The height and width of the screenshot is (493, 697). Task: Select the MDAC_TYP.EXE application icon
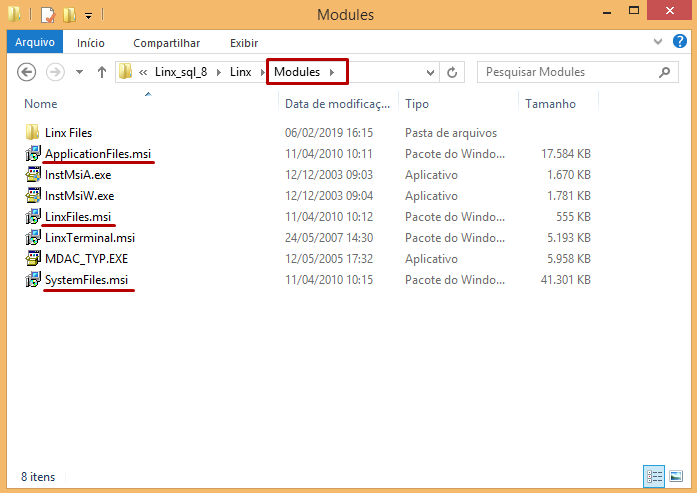(33, 258)
